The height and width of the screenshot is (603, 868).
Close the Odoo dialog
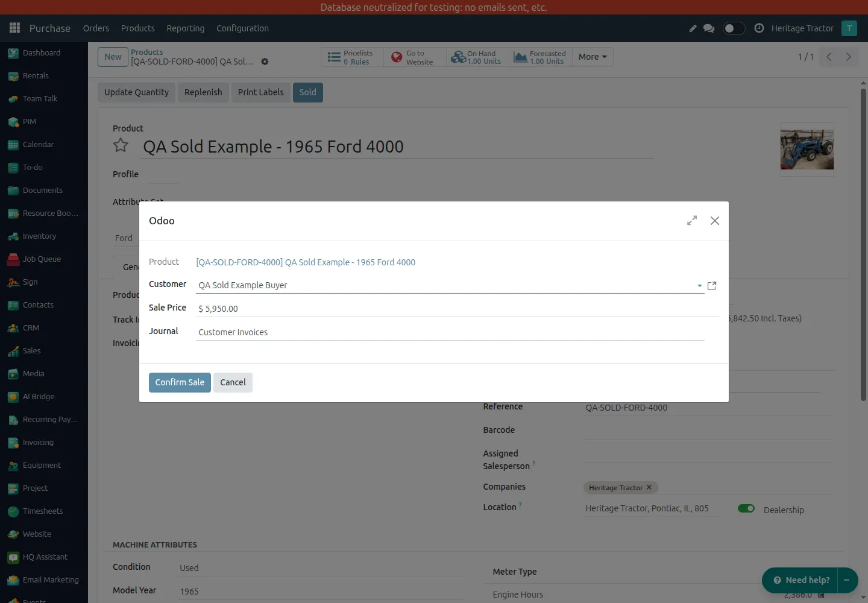tap(715, 221)
